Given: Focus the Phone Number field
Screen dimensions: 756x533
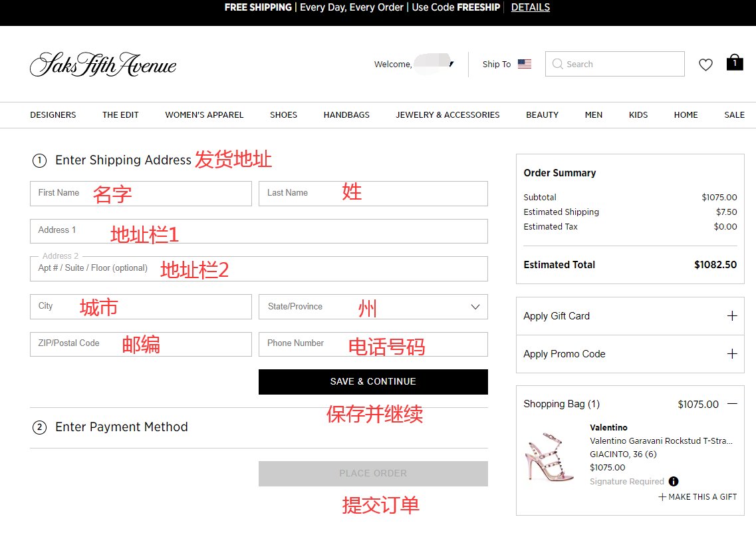Looking at the screenshot, I should (373, 345).
